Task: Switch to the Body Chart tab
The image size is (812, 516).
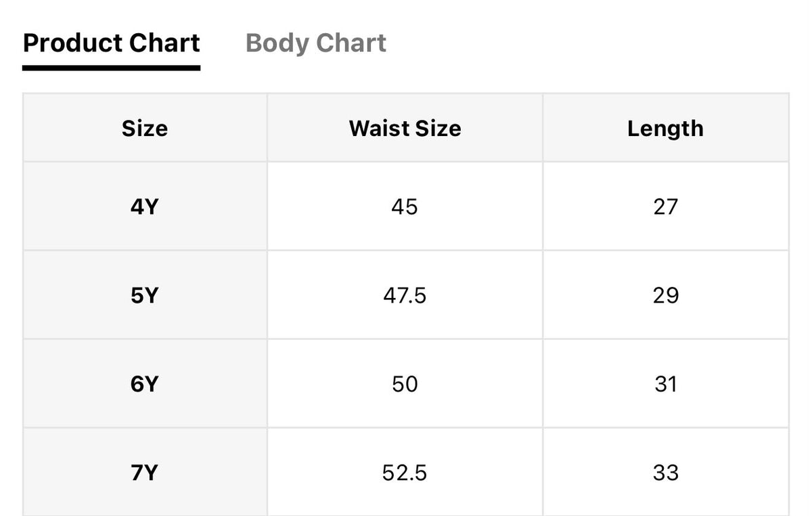Action: (x=316, y=43)
